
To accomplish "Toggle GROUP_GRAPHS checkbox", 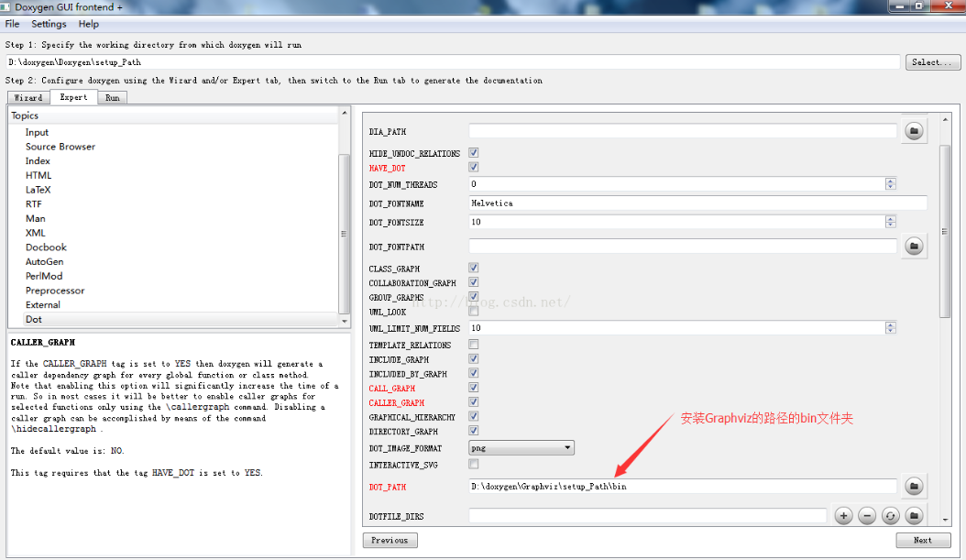I will pyautogui.click(x=473, y=296).
